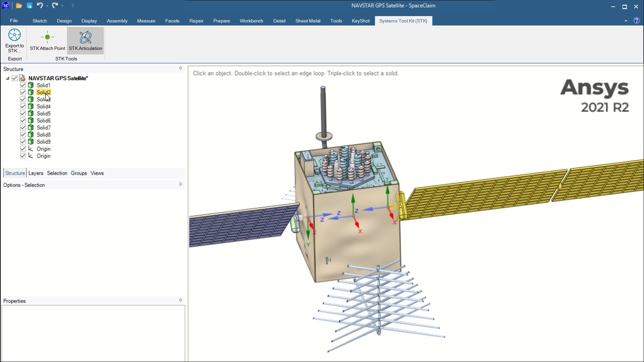Collapse the NAVSTAR GPS Satellite tree node
Image resolution: width=644 pixels, height=362 pixels.
(x=8, y=78)
